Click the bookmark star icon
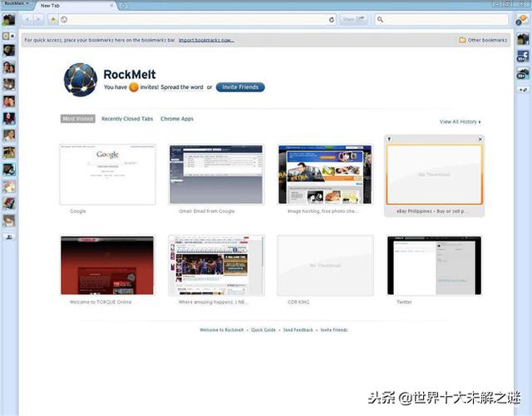This screenshot has height=416, width=532. point(53,19)
